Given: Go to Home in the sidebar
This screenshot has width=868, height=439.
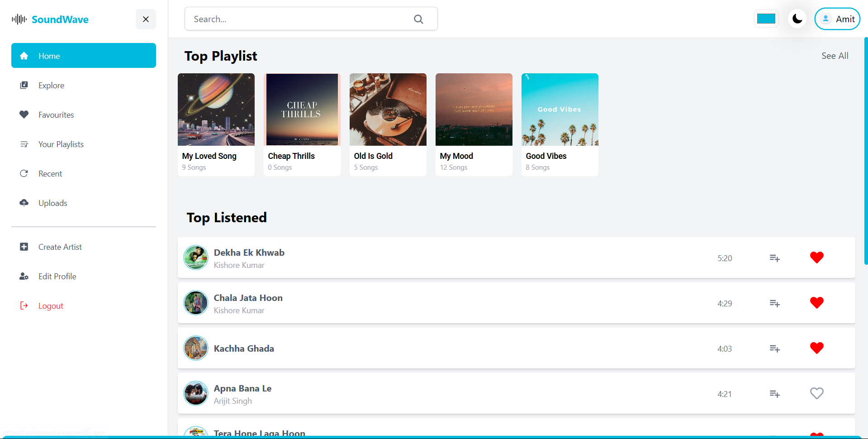Looking at the screenshot, I should pyautogui.click(x=84, y=56).
